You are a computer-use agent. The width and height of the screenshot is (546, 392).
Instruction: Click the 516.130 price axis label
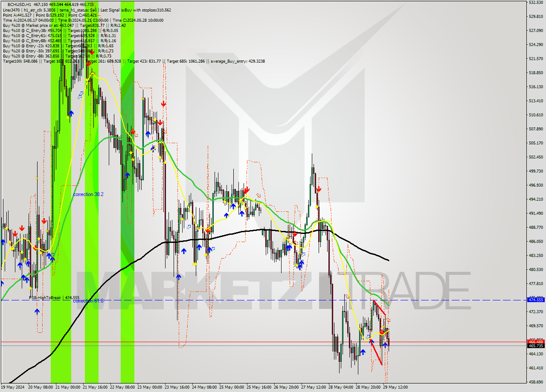[535, 87]
